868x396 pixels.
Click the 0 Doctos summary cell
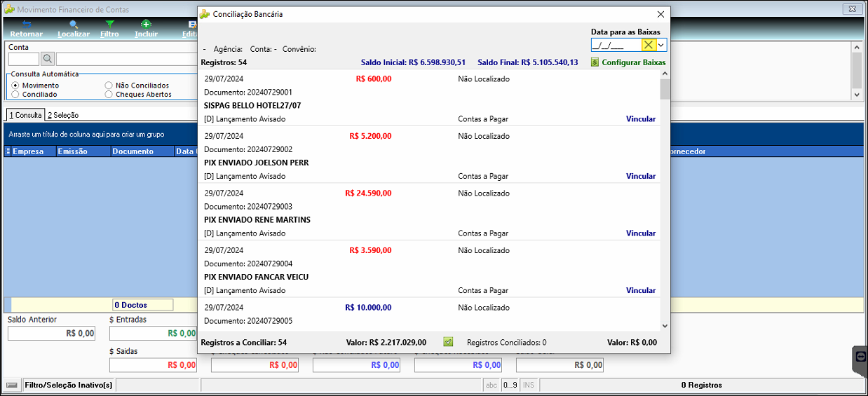tap(143, 305)
